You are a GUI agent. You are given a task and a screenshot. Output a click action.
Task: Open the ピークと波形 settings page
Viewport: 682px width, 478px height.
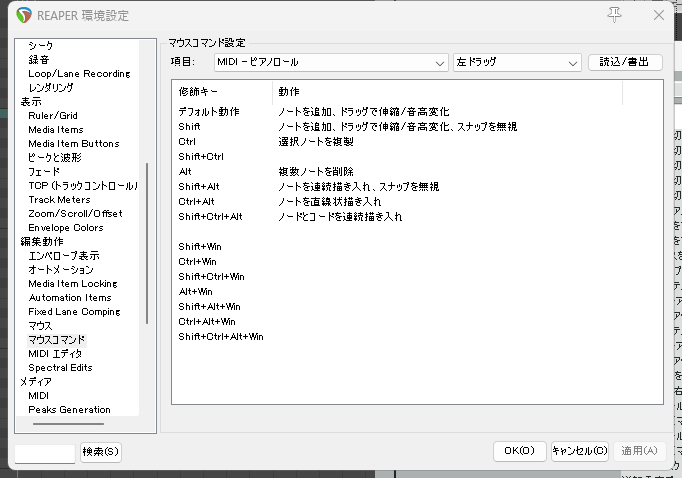click(55, 157)
